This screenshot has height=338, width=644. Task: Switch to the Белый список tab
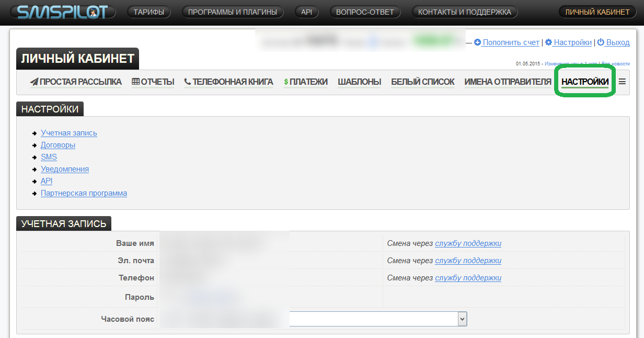[422, 82]
